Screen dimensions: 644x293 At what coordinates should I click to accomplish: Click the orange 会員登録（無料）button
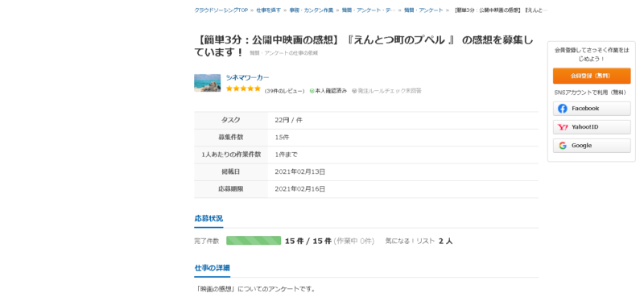(592, 76)
